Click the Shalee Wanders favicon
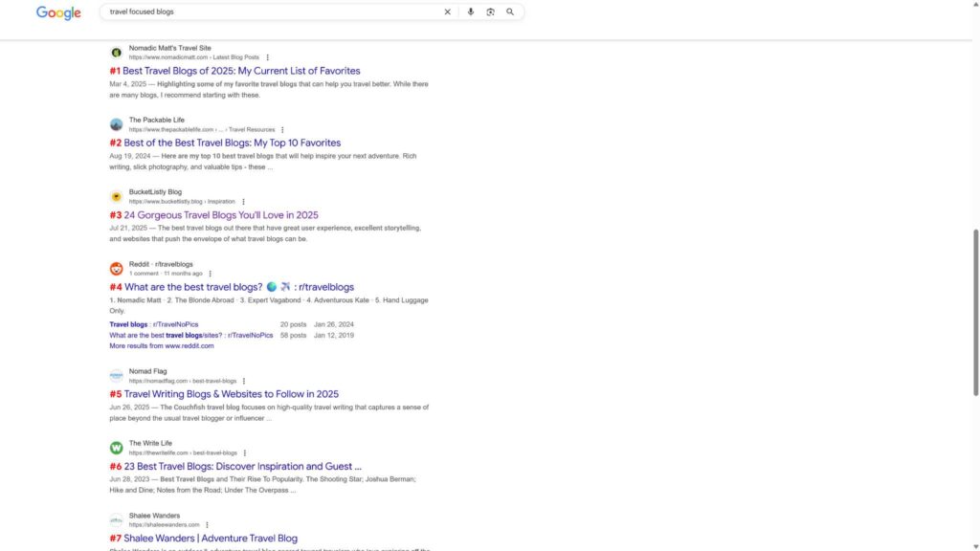The image size is (980, 551). [x=116, y=519]
